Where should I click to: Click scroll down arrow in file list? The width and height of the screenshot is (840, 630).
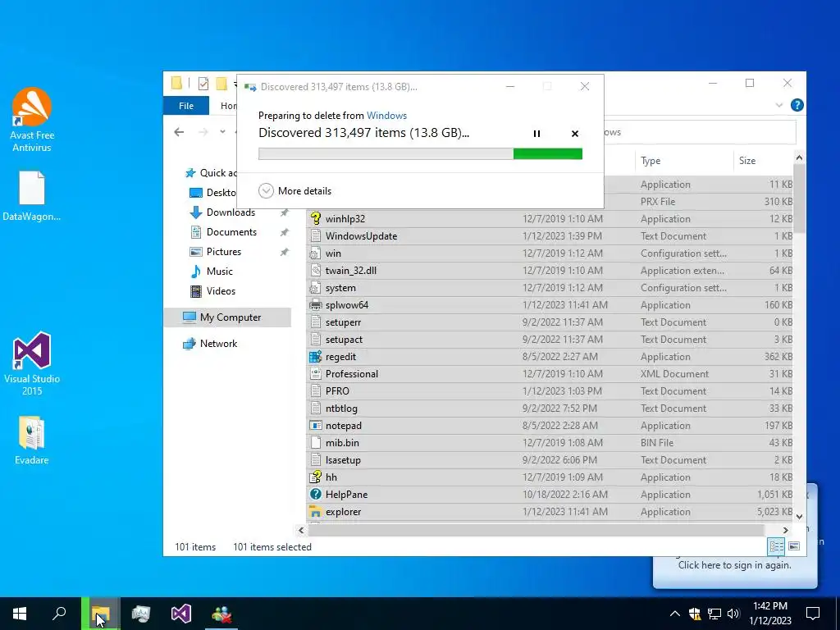click(x=799, y=517)
